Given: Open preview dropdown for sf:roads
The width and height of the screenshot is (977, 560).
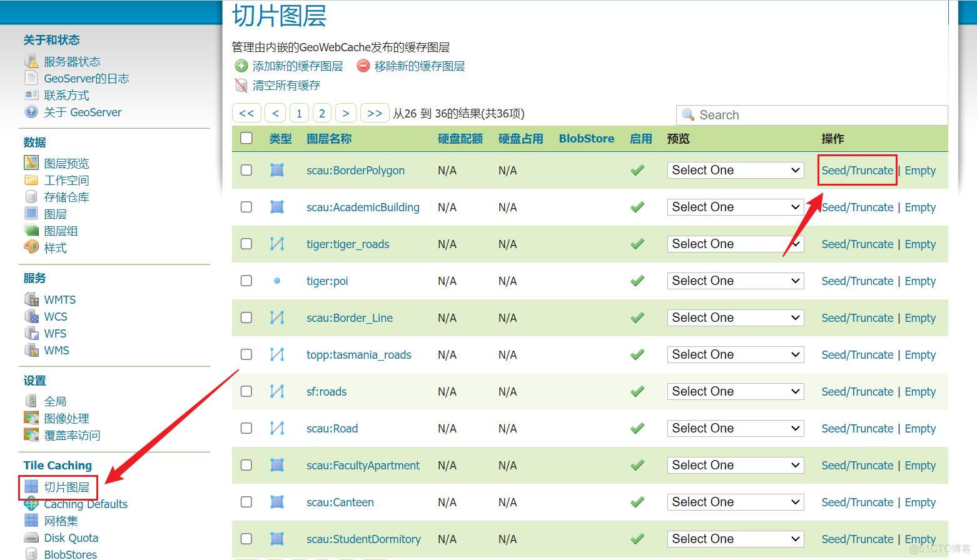Looking at the screenshot, I should click(x=736, y=391).
